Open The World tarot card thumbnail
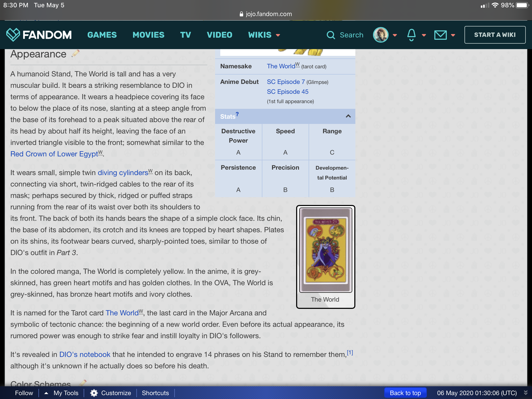 pos(325,250)
